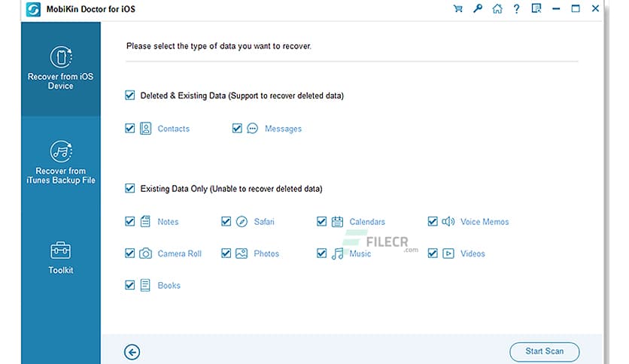This screenshot has width=629, height=364.
Task: Click the Contacts person icon
Action: [x=146, y=129]
